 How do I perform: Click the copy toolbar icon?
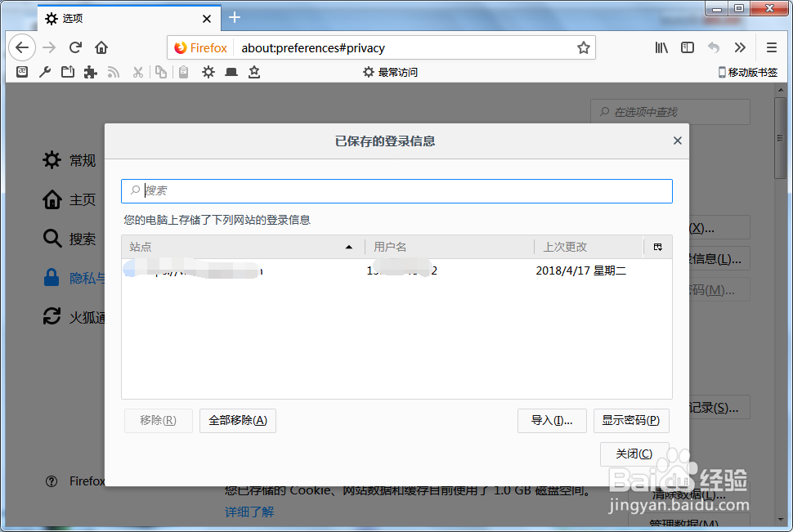[161, 72]
